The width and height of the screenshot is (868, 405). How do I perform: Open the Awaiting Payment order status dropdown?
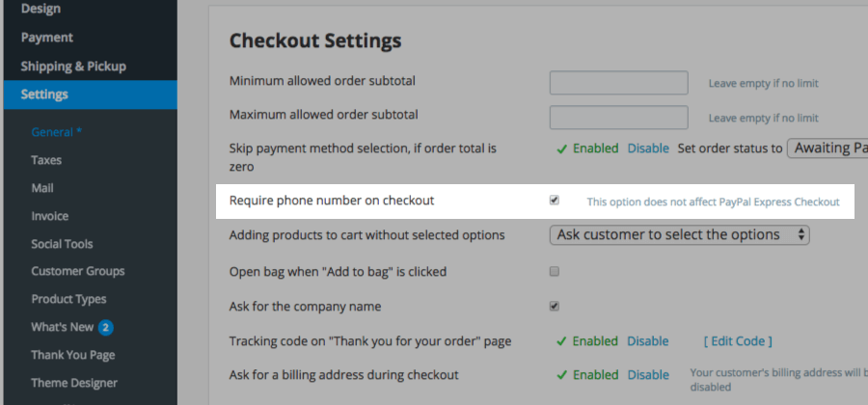827,148
